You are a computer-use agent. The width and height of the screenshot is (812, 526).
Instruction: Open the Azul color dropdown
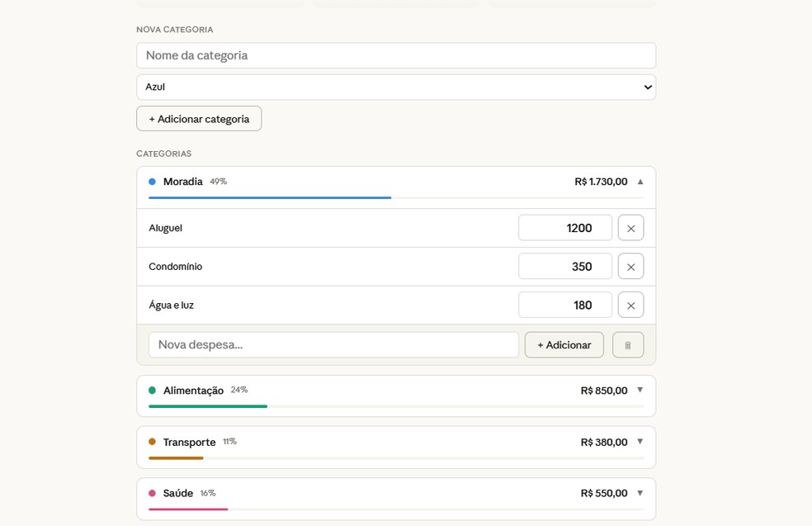396,88
